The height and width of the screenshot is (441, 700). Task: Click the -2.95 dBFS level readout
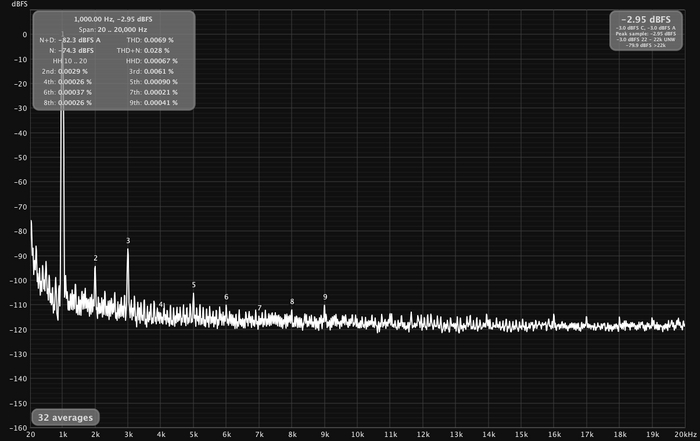pos(646,19)
